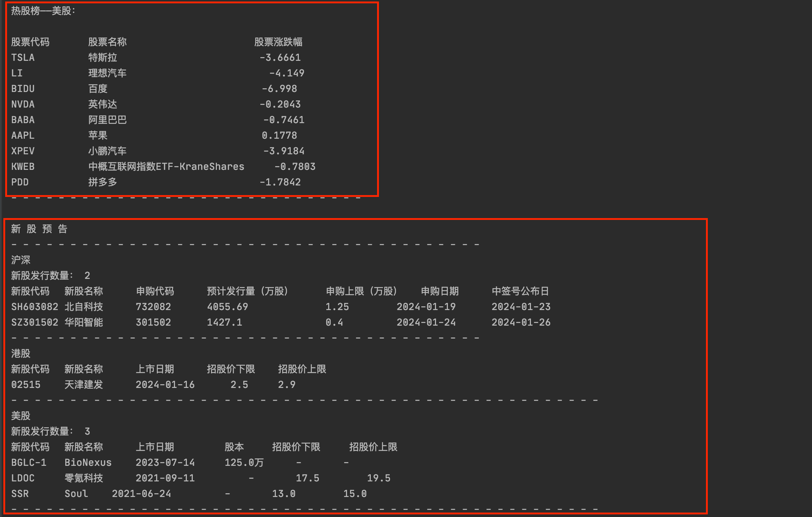
Task: Click the 股票涨跌幅 column header
Action: (278, 42)
